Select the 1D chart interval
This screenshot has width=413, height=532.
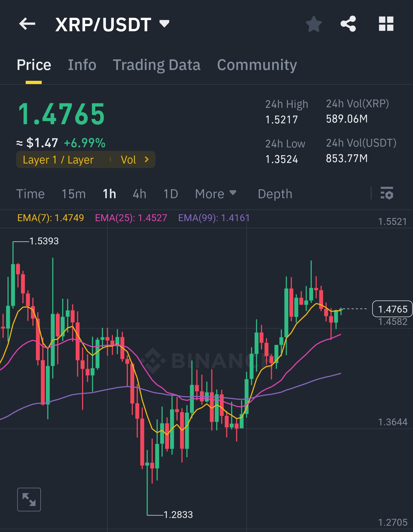coord(171,194)
